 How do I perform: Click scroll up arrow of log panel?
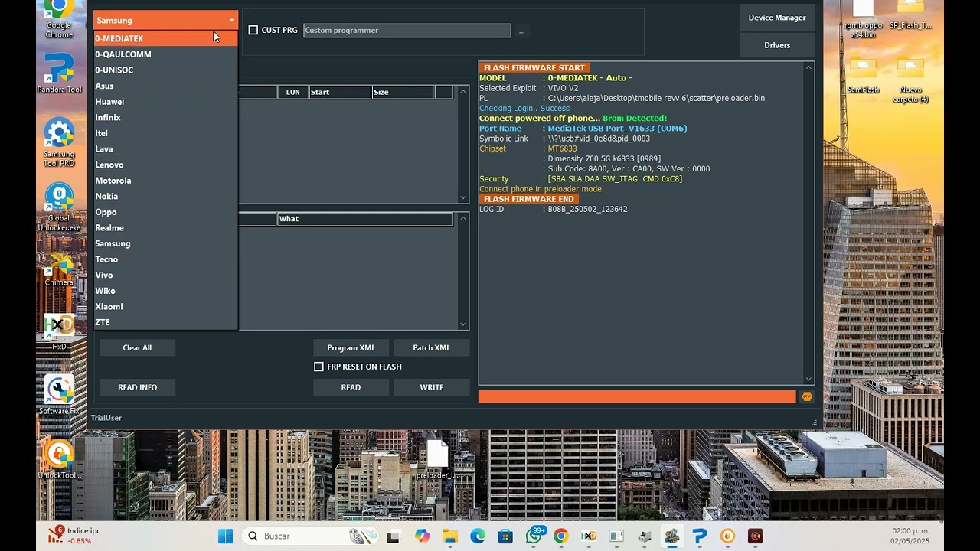click(x=808, y=67)
